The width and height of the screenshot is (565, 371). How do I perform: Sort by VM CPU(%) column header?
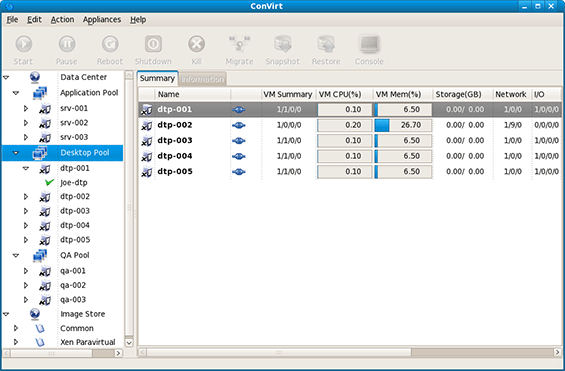pos(344,94)
